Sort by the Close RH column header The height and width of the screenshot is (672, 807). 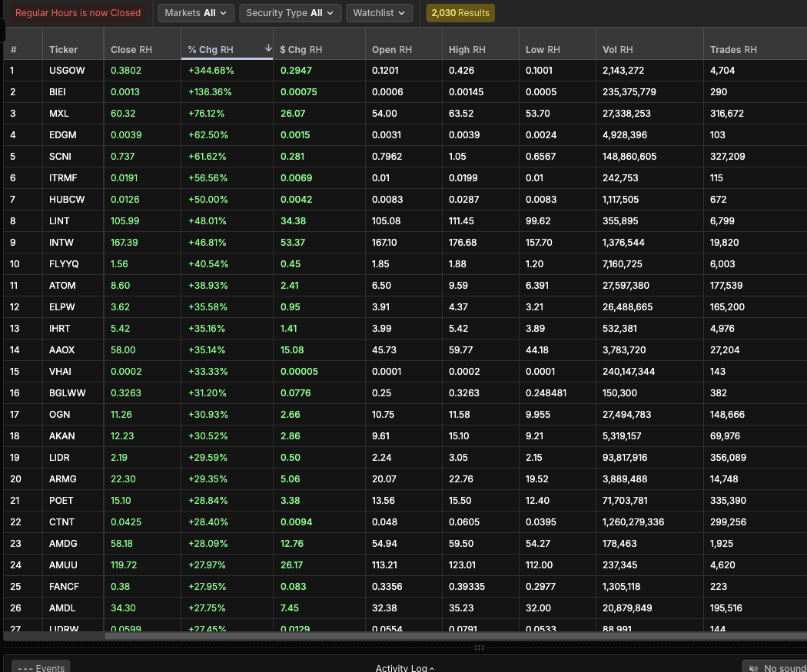pos(131,50)
